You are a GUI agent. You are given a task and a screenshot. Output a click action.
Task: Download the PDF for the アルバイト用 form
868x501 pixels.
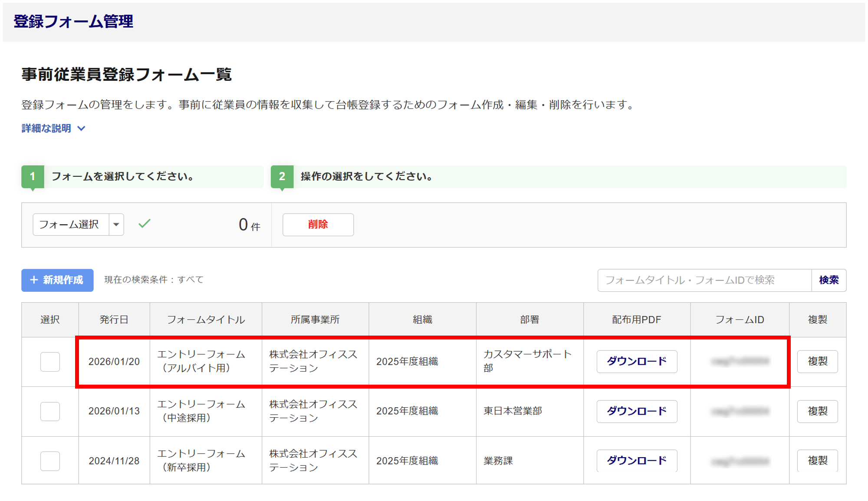(x=636, y=361)
